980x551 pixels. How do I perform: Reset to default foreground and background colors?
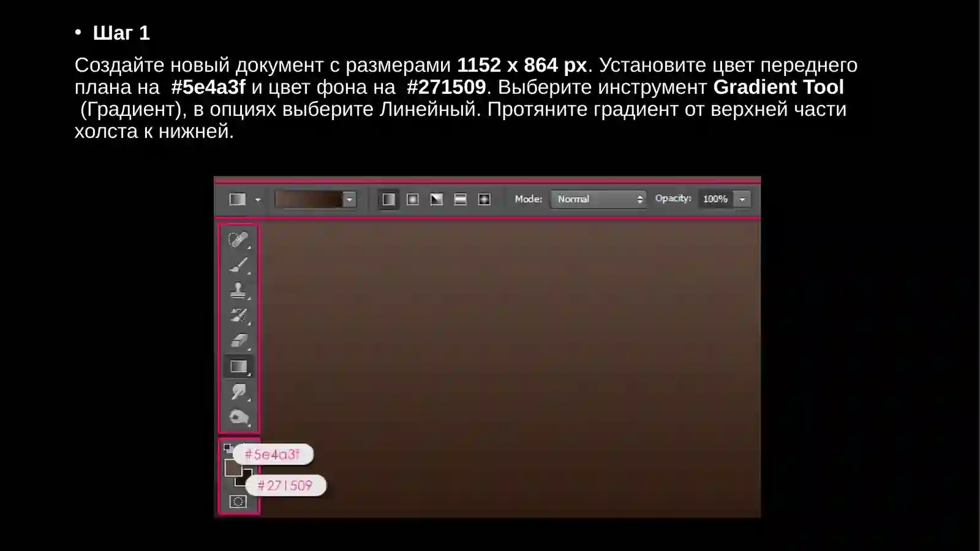click(228, 448)
